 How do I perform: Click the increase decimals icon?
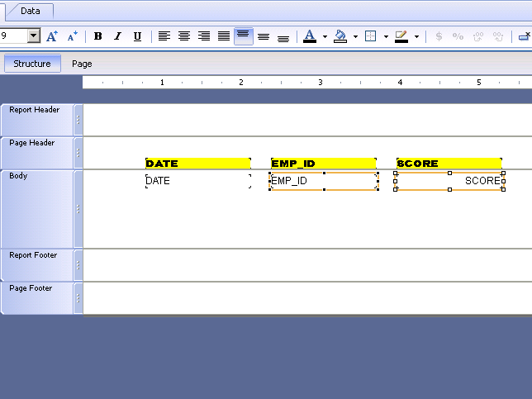478,36
